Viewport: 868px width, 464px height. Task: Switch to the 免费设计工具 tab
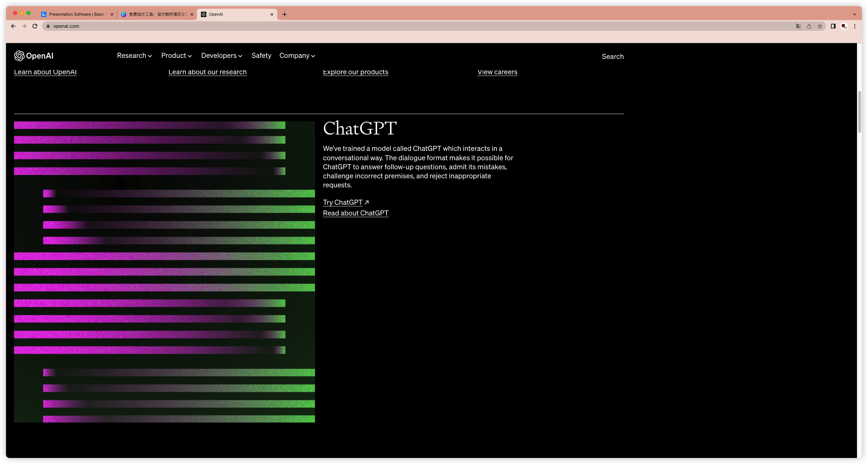tap(157, 14)
